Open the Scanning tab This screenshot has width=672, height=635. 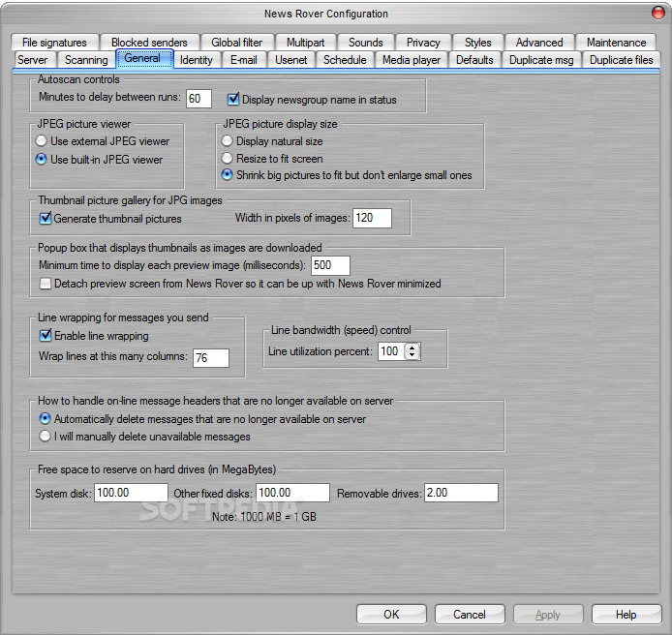coord(86,60)
